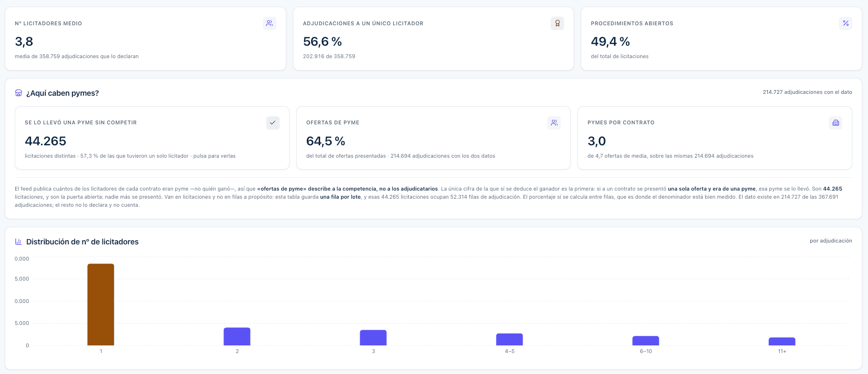The height and width of the screenshot is (374, 868).
Task: Click the 'SE LO LLEVÓ UNA PYME SIN COMPETIR' label
Action: [81, 122]
